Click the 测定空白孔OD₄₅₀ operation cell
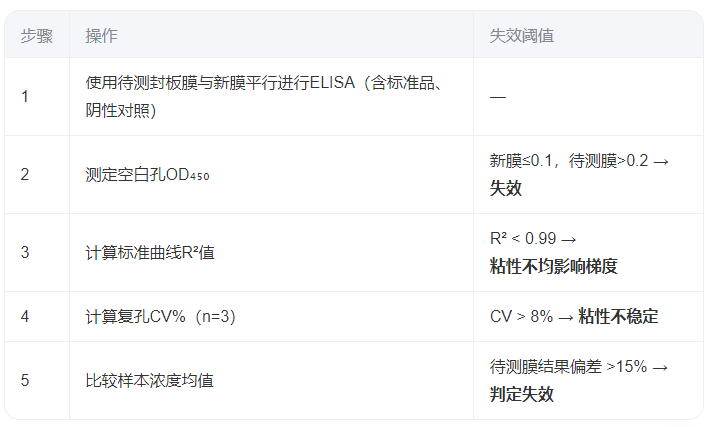This screenshot has height=427, width=713. tap(147, 175)
